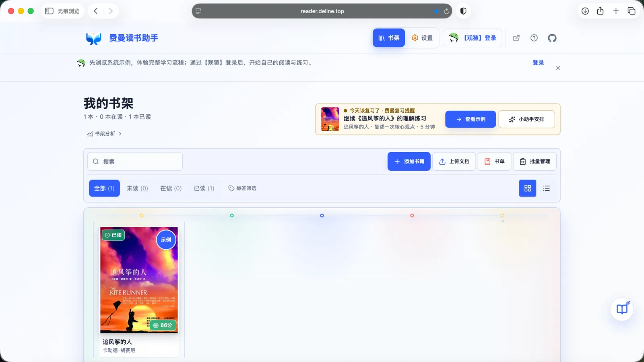Click the Safari share icon
The image size is (644, 362).
(600, 11)
